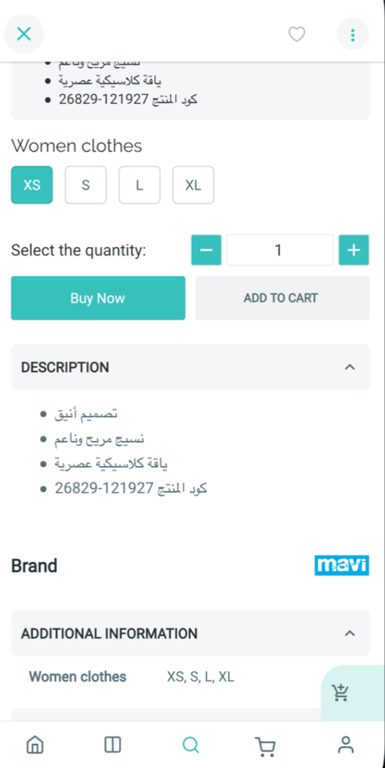Viewport: 385px width, 768px height.
Task: Select size XS
Action: 32,185
